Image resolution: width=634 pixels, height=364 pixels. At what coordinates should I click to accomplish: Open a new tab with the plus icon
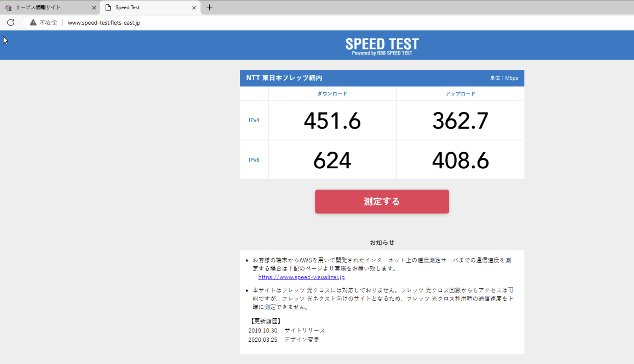pyautogui.click(x=209, y=7)
